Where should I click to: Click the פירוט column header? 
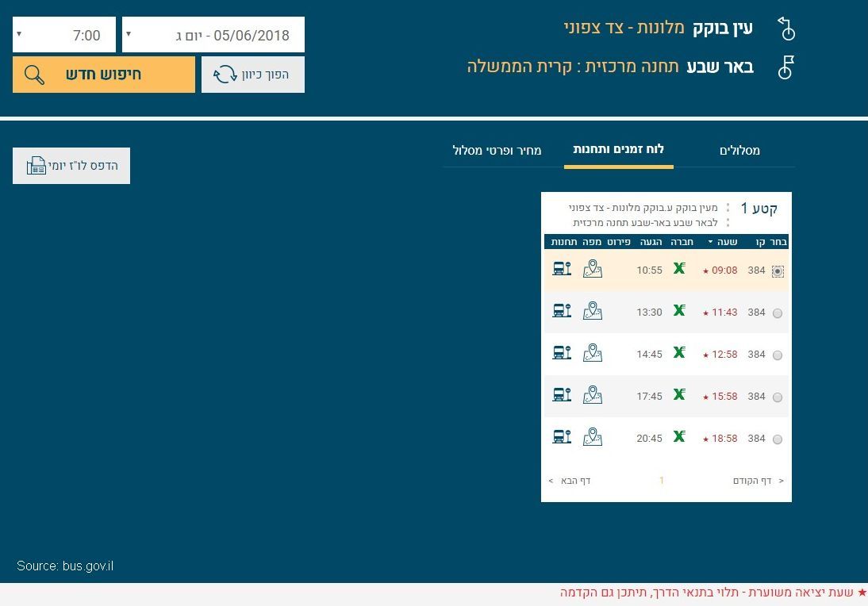click(x=619, y=242)
